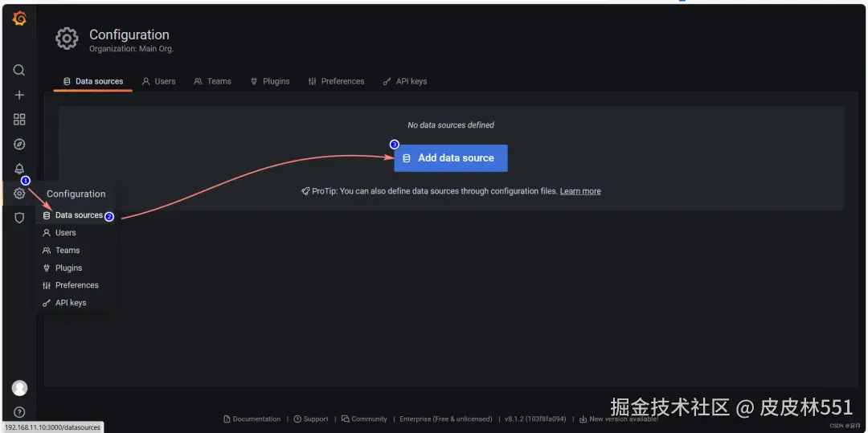Open the Documentation footer link
Viewport: 868px width, 433px height.
[252, 419]
